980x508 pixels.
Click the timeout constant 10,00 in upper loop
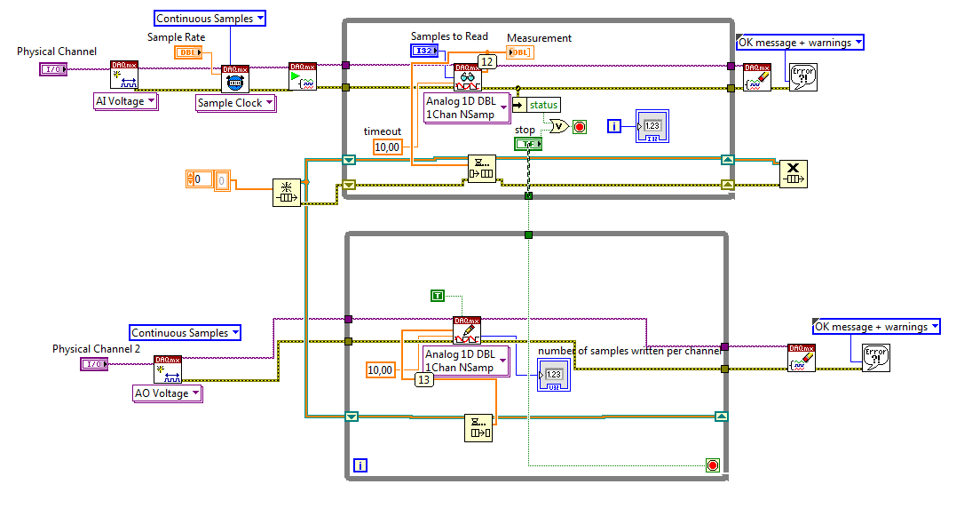click(387, 147)
